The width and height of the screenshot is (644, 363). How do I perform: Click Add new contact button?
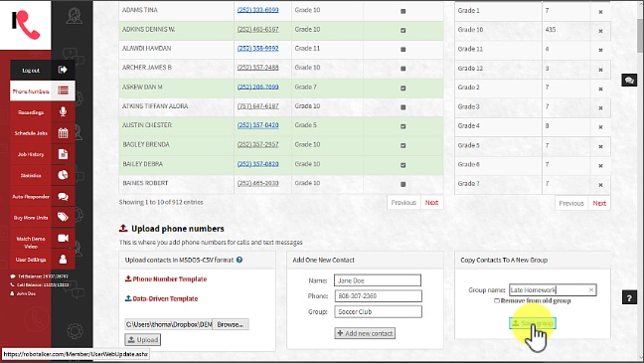point(365,333)
